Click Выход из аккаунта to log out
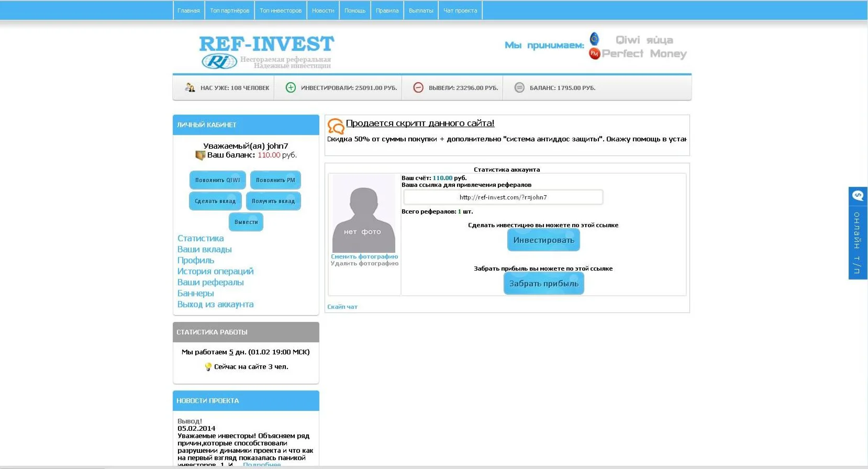The image size is (868, 469). [x=216, y=304]
